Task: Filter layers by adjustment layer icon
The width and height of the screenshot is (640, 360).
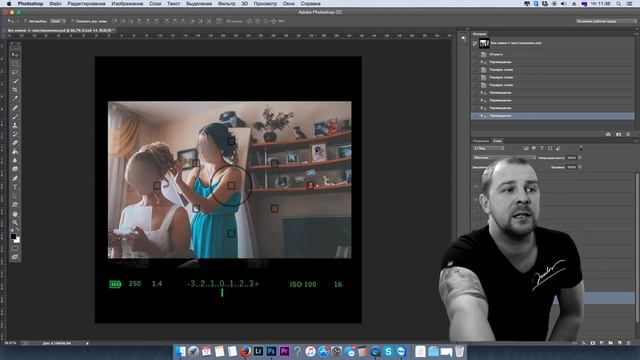Action: tap(534, 148)
